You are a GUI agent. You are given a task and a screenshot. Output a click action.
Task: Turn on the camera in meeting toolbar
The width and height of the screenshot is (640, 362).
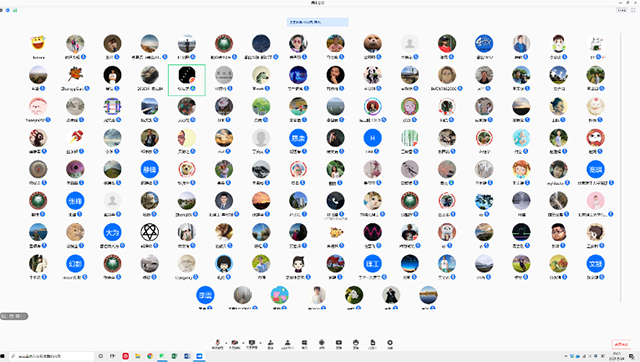pyautogui.click(x=234, y=344)
